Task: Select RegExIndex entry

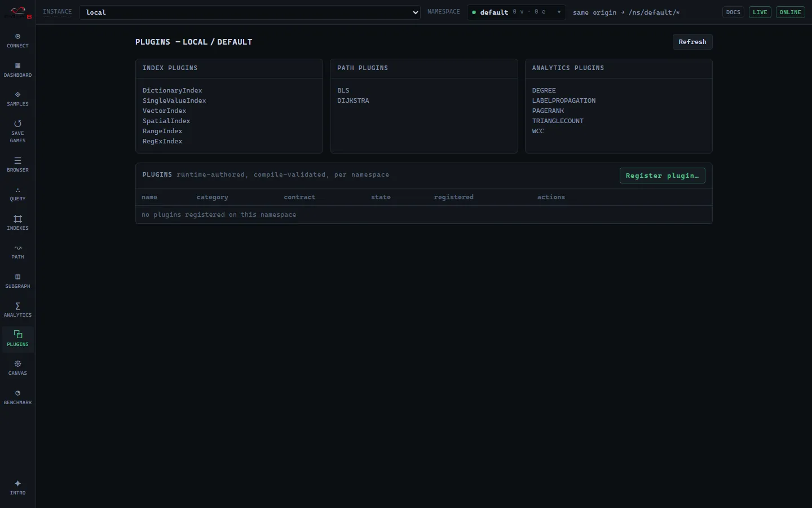Action: (x=162, y=141)
